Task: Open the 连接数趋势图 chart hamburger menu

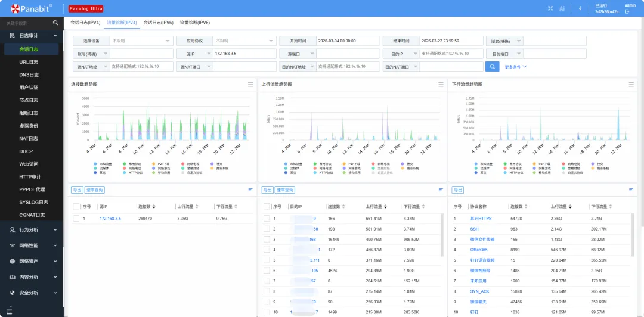Action: (x=250, y=84)
